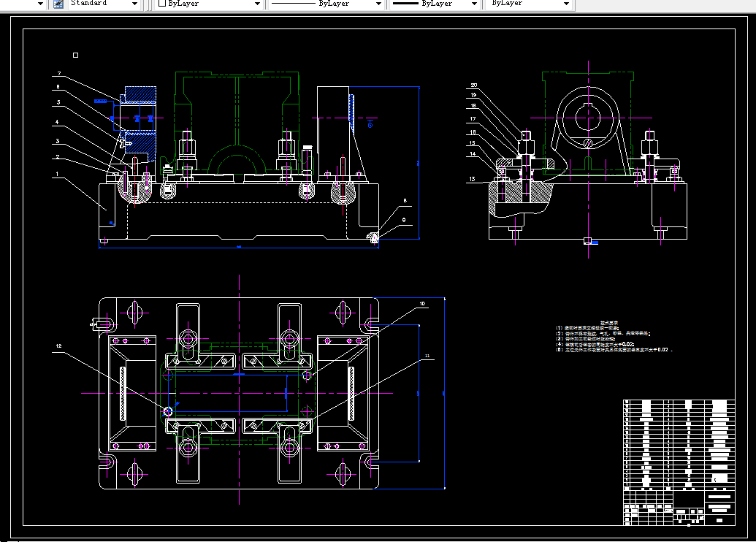
Task: Select the technical requirements notes text block
Action: [614, 337]
